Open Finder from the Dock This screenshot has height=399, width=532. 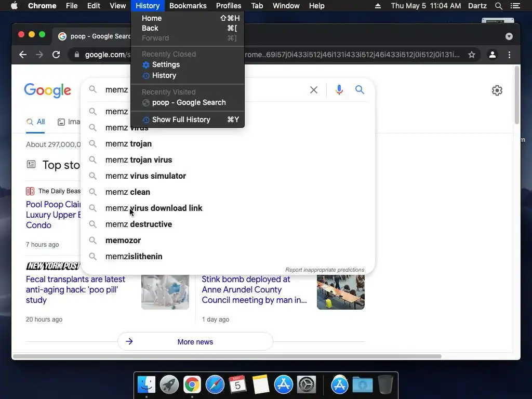click(x=146, y=384)
